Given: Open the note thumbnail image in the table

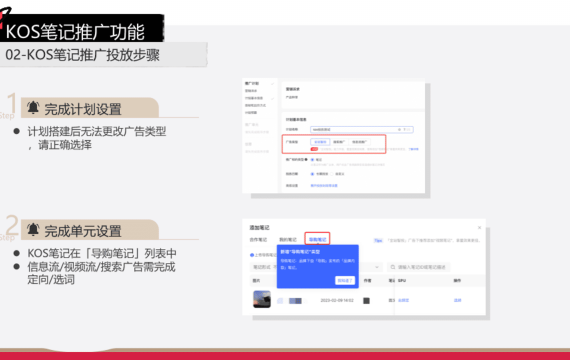Looking at the screenshot, I should point(262,299).
